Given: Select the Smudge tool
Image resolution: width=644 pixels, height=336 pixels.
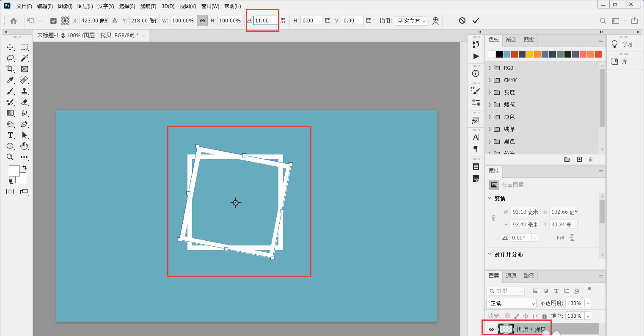Looking at the screenshot, I should (x=25, y=113).
